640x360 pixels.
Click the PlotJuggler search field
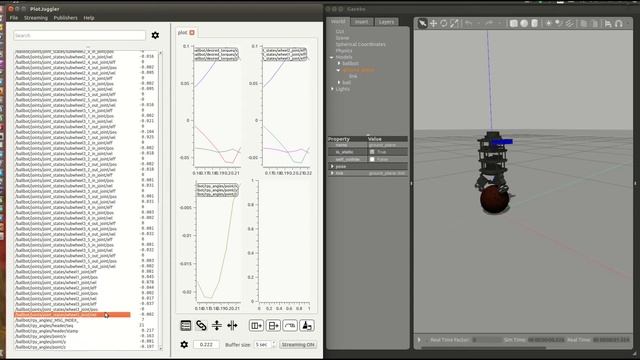point(79,36)
